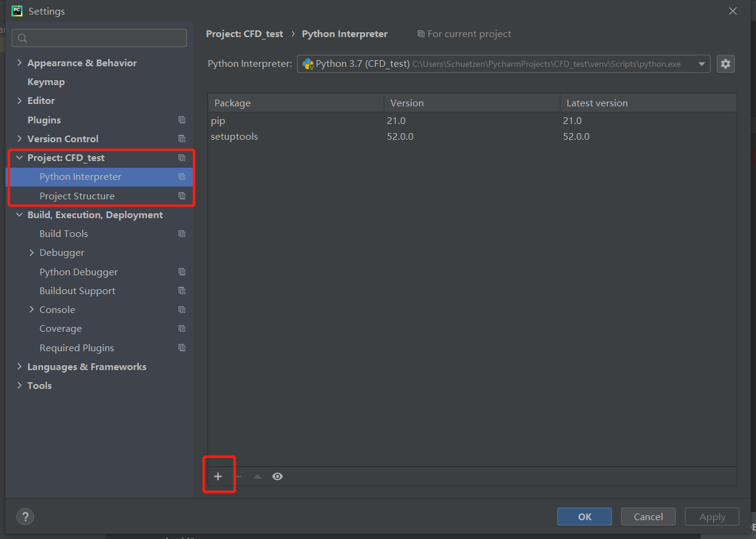This screenshot has width=756, height=539.
Task: Collapse the Build, Execution, Deployment section
Action: pyautogui.click(x=19, y=215)
